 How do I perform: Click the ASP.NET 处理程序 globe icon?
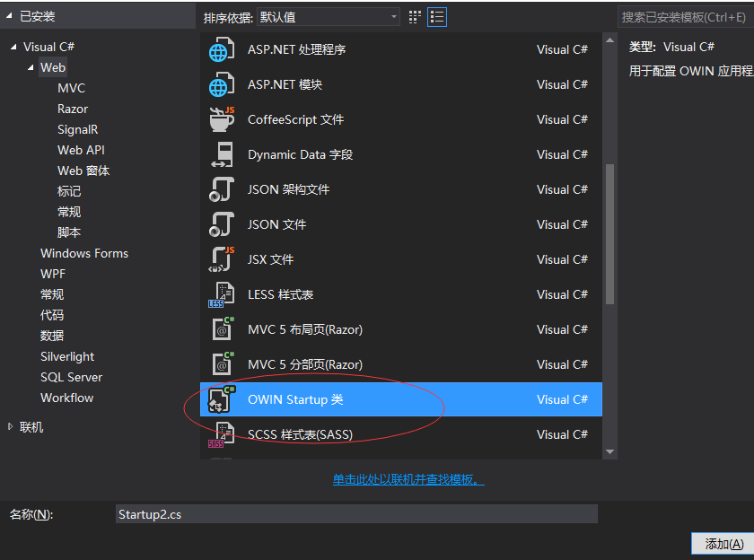coord(222,50)
